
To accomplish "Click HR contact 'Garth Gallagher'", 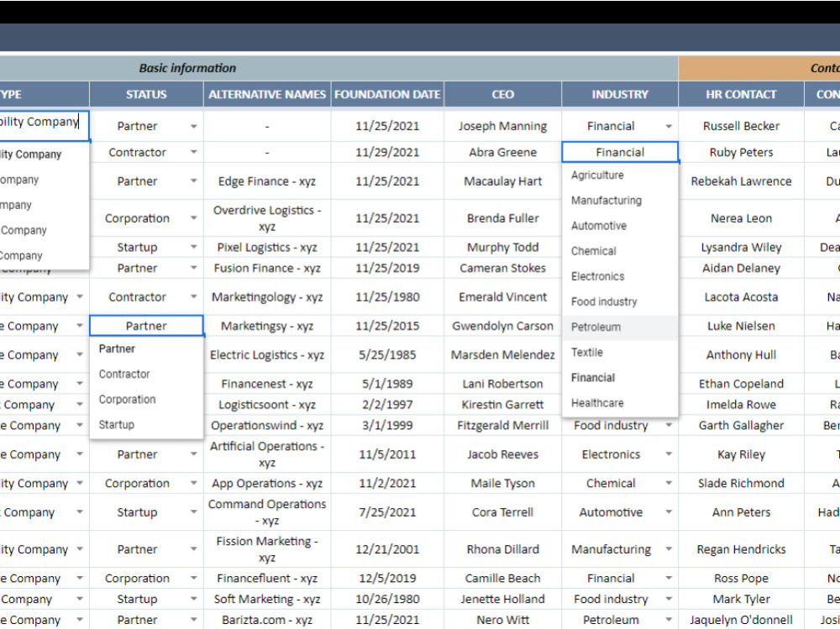I will (x=741, y=426).
